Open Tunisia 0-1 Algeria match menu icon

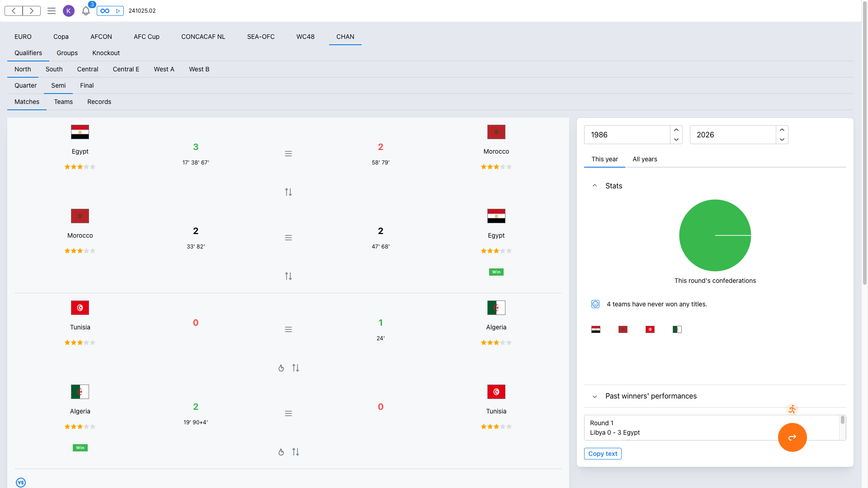pos(288,329)
